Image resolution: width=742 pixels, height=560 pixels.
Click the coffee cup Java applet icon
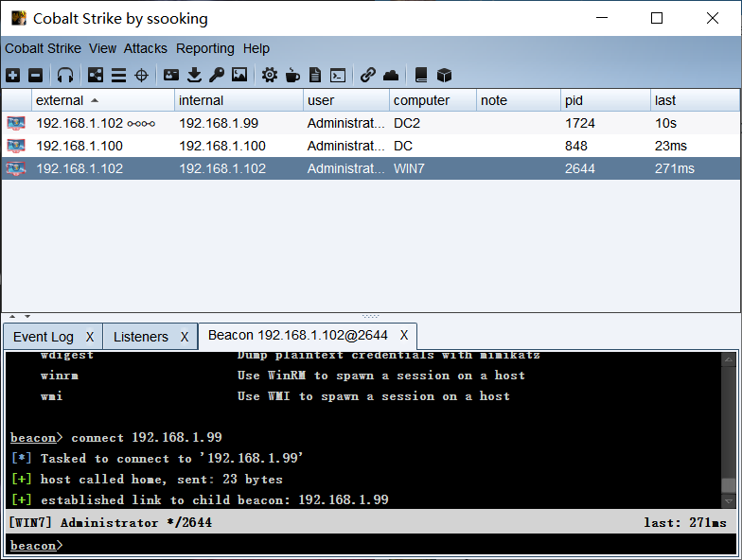292,75
